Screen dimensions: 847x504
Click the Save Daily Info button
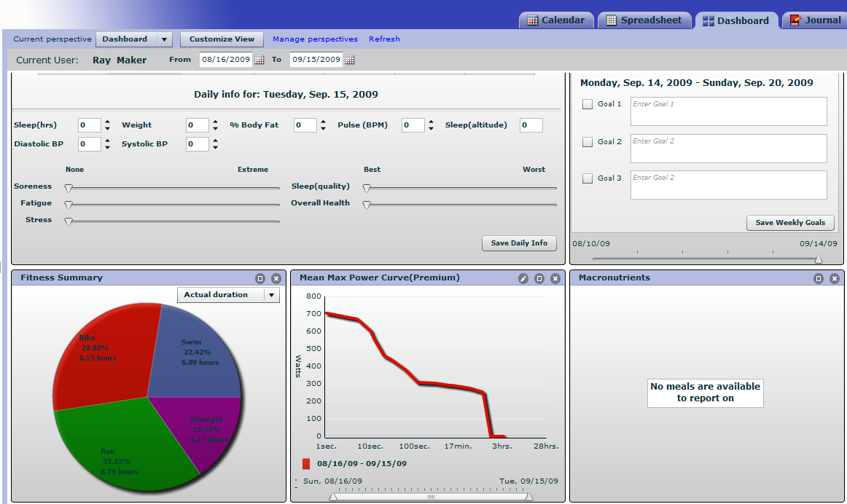click(x=519, y=243)
